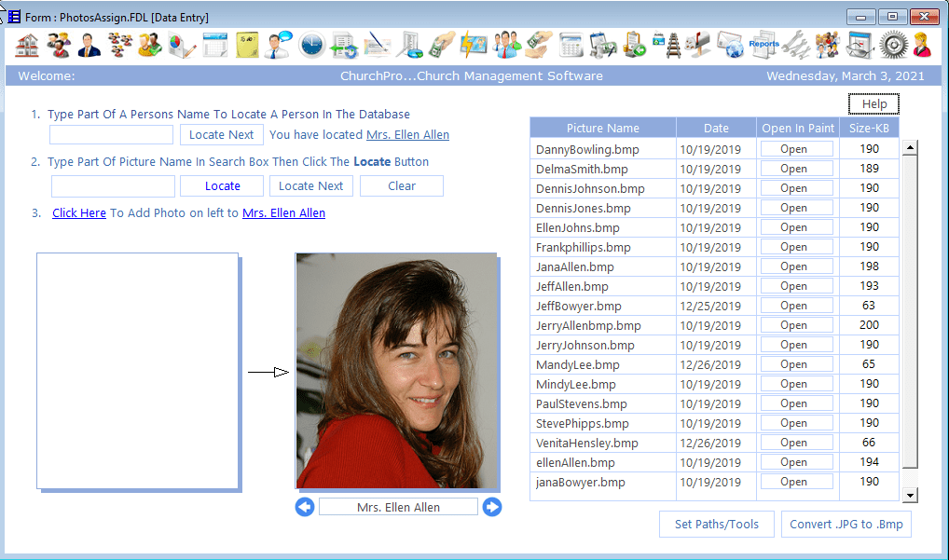The width and height of the screenshot is (949, 560).
Task: Click the calendar with money and pen icon
Action: pos(603,46)
